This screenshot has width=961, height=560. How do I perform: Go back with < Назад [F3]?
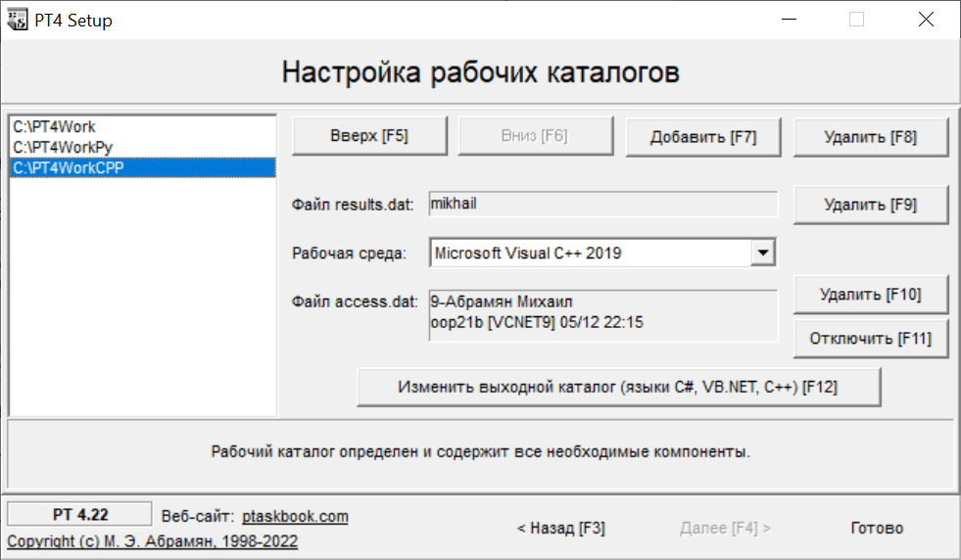pos(560,528)
